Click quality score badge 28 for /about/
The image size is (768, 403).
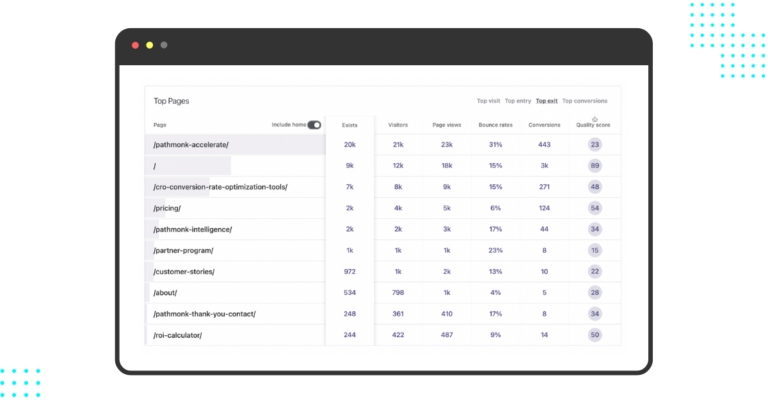tap(595, 292)
